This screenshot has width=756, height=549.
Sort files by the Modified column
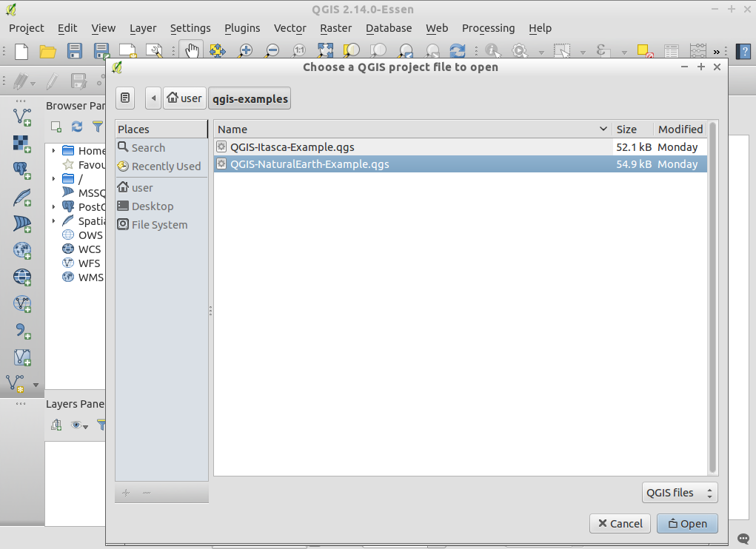click(680, 129)
